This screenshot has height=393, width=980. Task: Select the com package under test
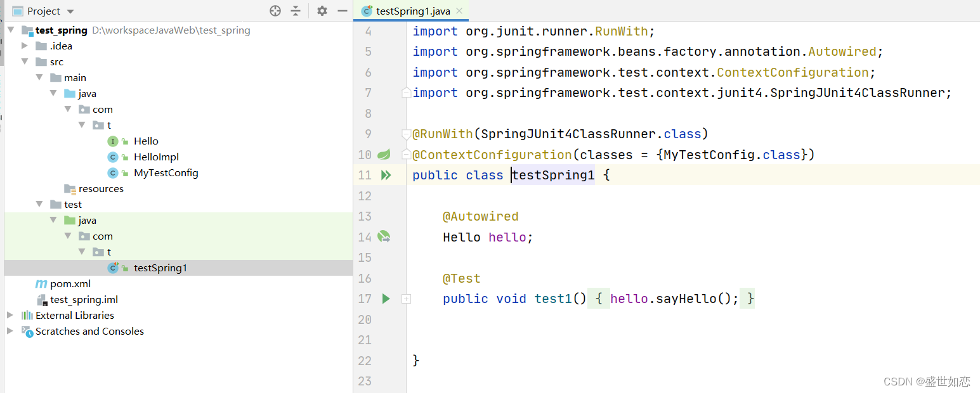coord(103,236)
